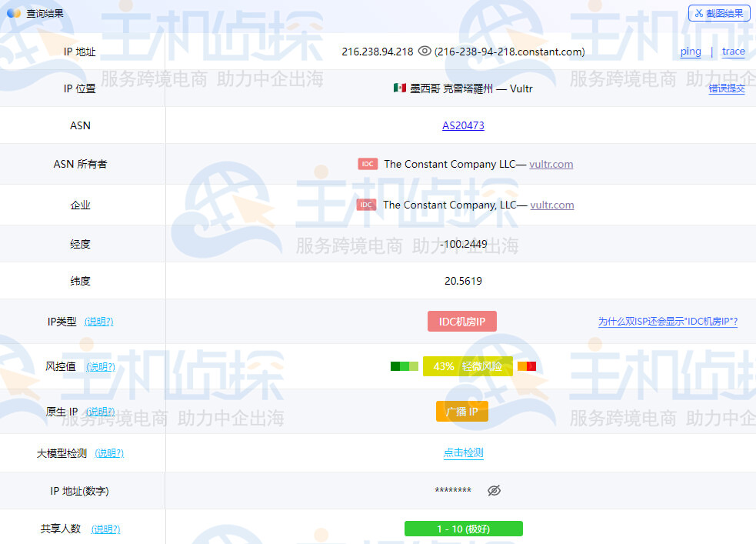Click IDC badge in 企业 row
This screenshot has height=544, width=756.
(x=366, y=205)
